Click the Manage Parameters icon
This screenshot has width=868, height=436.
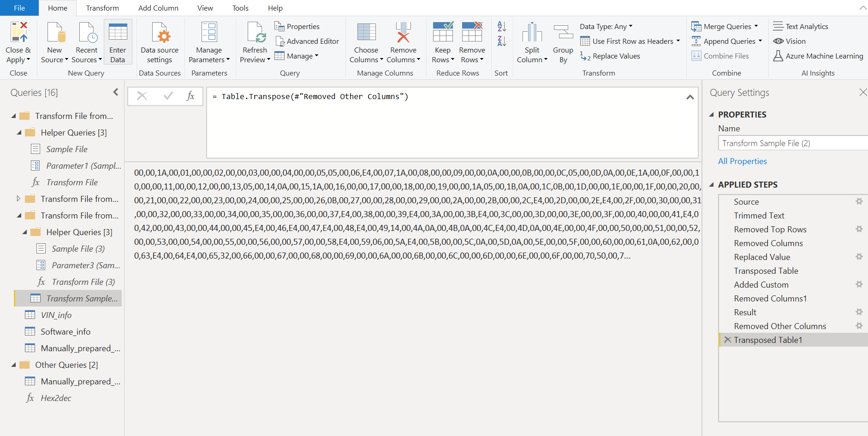click(x=209, y=32)
